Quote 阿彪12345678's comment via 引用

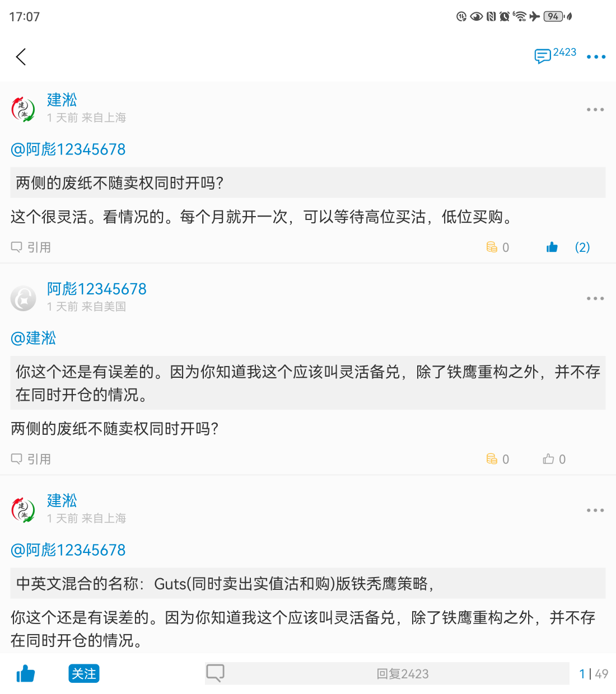pyautogui.click(x=31, y=459)
